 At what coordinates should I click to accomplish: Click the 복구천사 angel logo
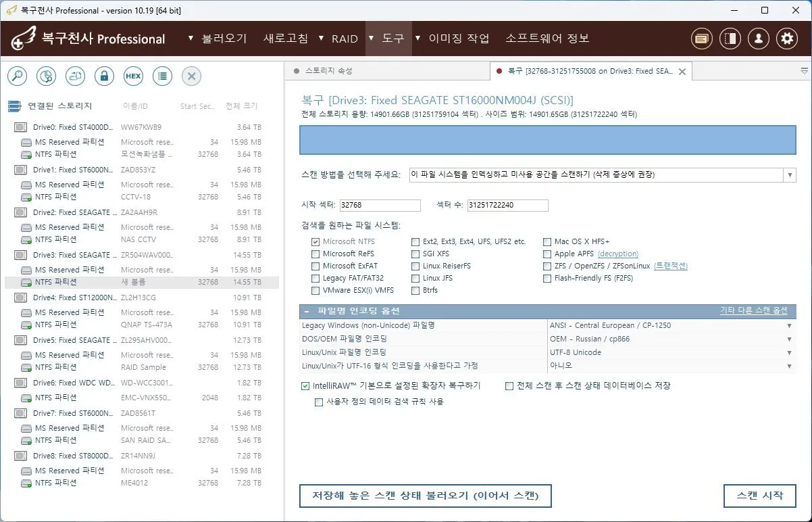[x=23, y=39]
